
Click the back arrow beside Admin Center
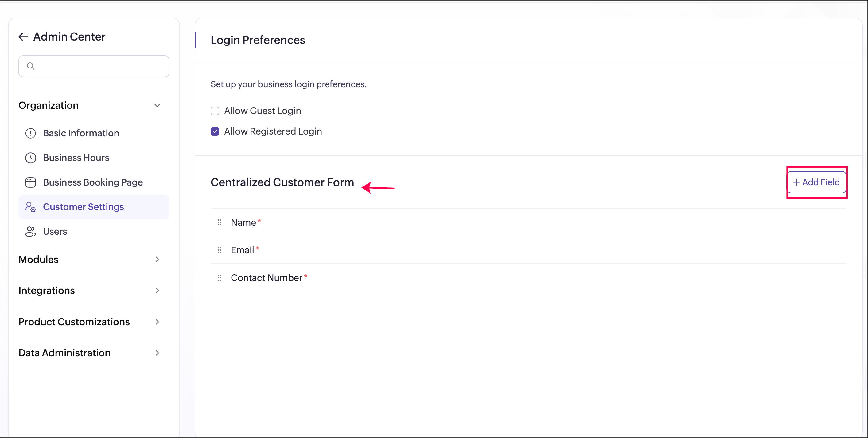(23, 37)
